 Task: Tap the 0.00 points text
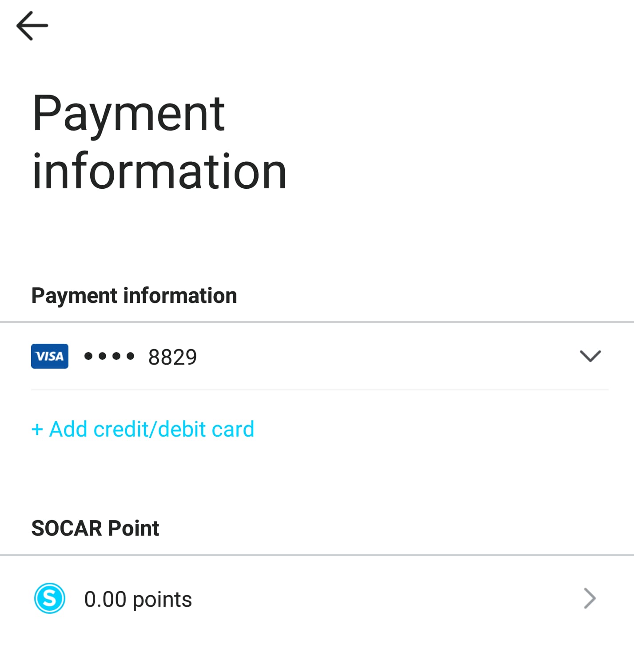point(138,599)
